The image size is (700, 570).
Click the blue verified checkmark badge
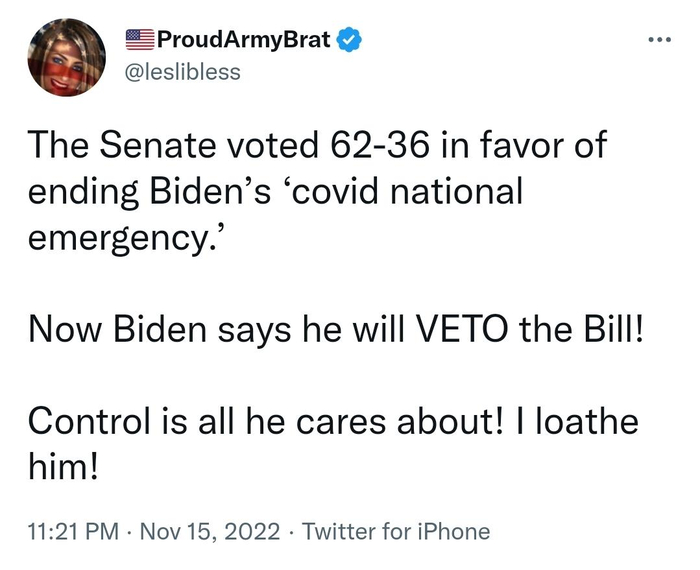pyautogui.click(x=349, y=42)
